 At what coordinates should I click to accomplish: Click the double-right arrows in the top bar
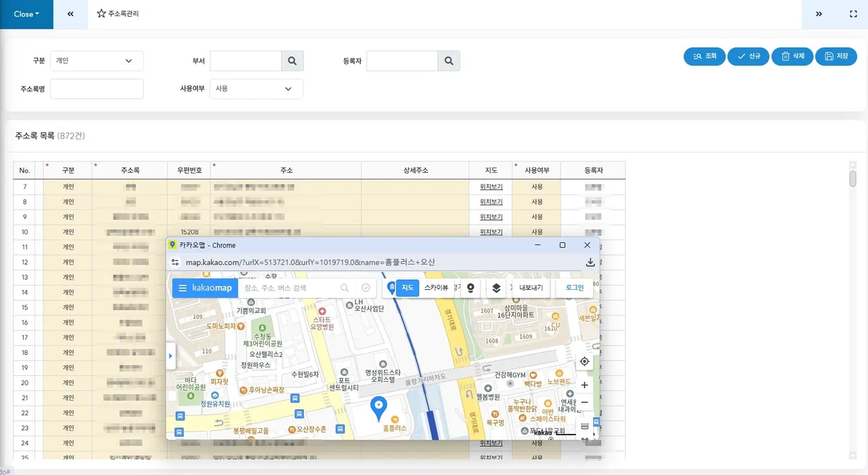point(819,14)
